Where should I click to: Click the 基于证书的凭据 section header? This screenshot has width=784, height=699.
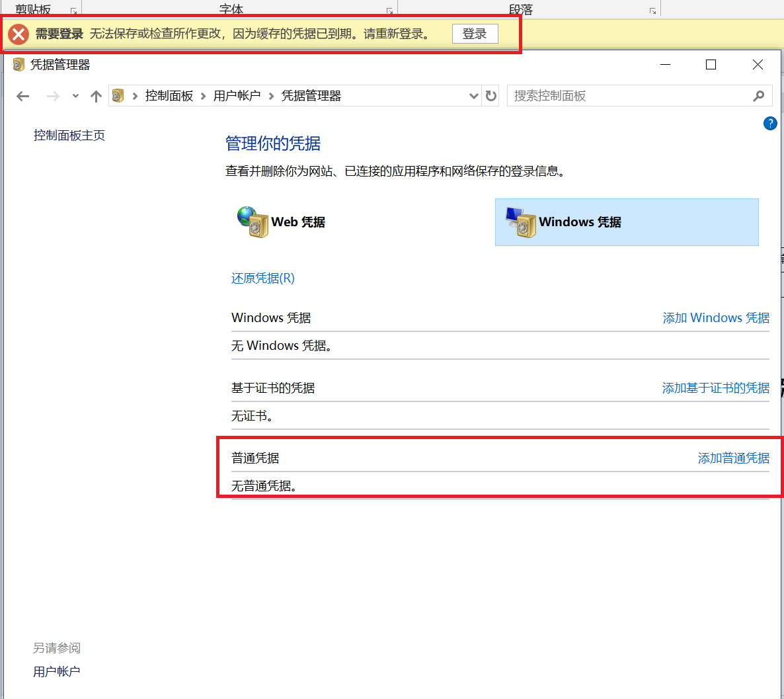point(273,388)
